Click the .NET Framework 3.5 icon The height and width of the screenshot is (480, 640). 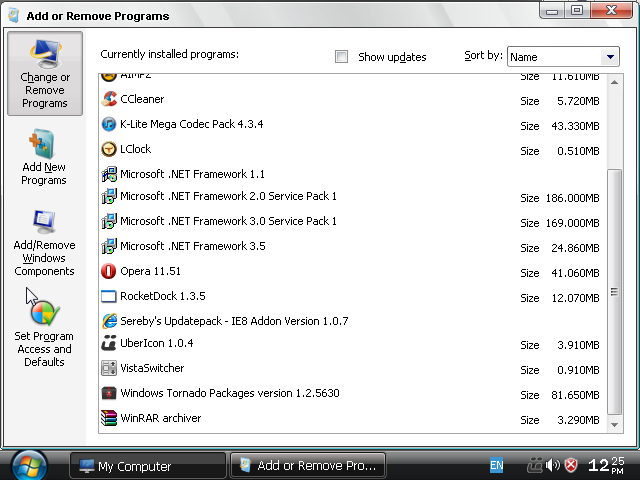(109, 246)
